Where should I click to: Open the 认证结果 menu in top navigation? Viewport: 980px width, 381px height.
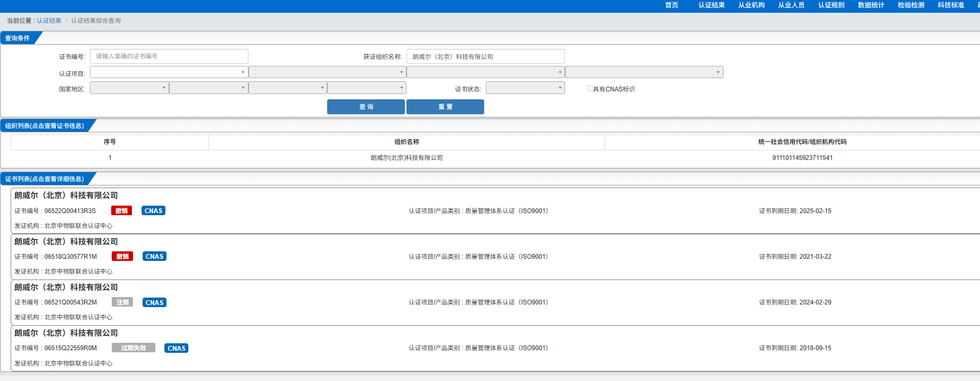point(711,5)
